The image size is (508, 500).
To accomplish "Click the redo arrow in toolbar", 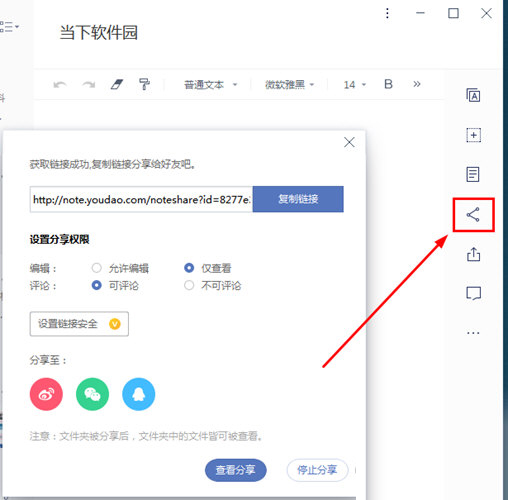I will coord(89,85).
